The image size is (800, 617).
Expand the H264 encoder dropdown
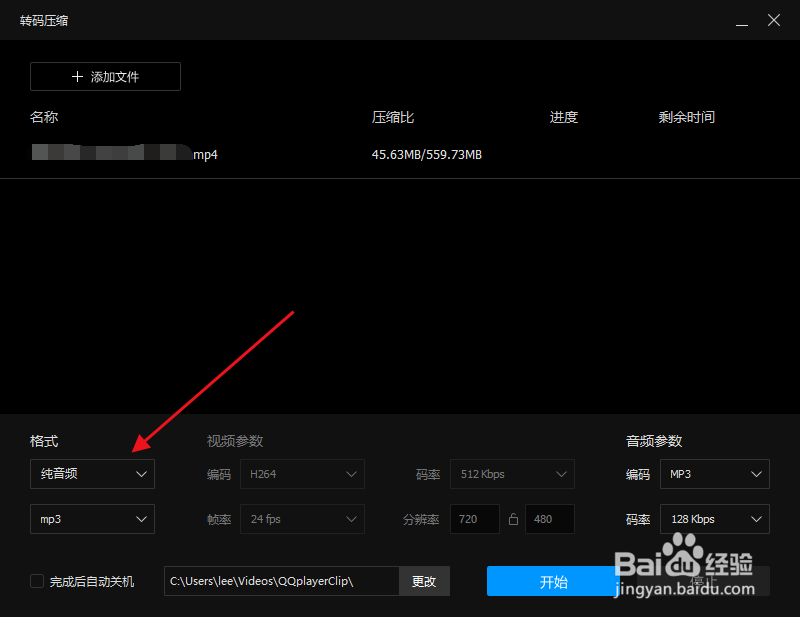tap(302, 474)
